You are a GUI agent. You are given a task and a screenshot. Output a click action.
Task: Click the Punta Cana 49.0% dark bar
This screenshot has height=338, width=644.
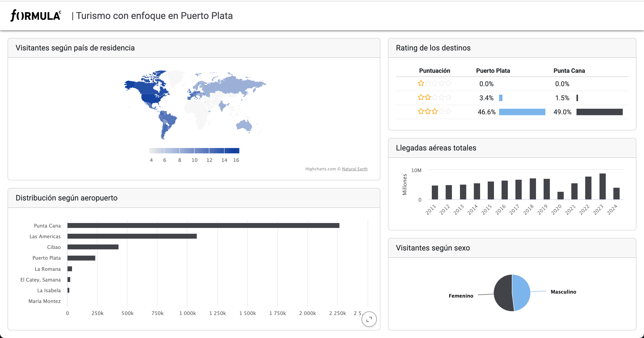pos(599,112)
